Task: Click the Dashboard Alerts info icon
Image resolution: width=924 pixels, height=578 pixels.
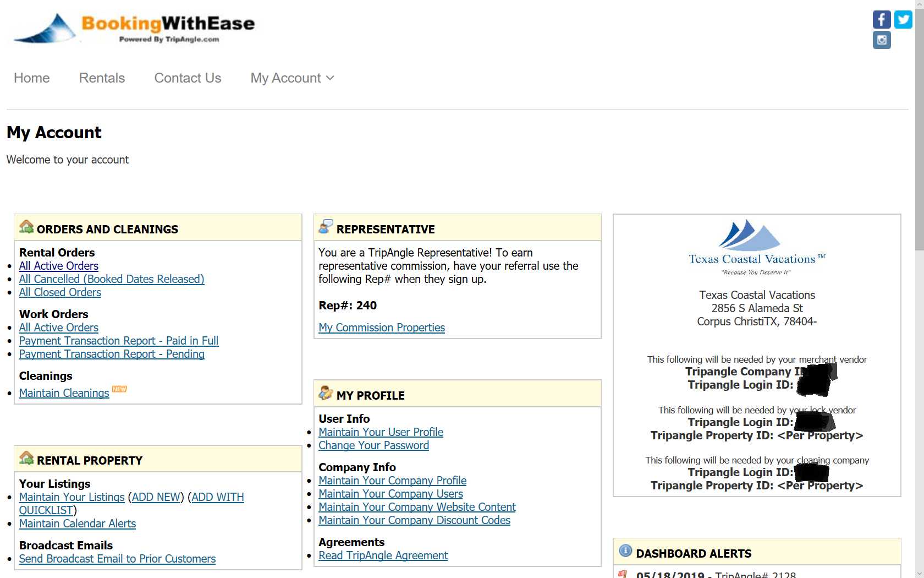Action: pyautogui.click(x=625, y=550)
